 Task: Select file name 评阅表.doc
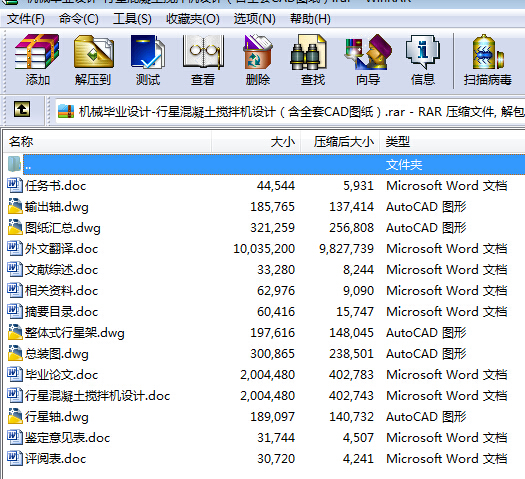[x=56, y=459]
